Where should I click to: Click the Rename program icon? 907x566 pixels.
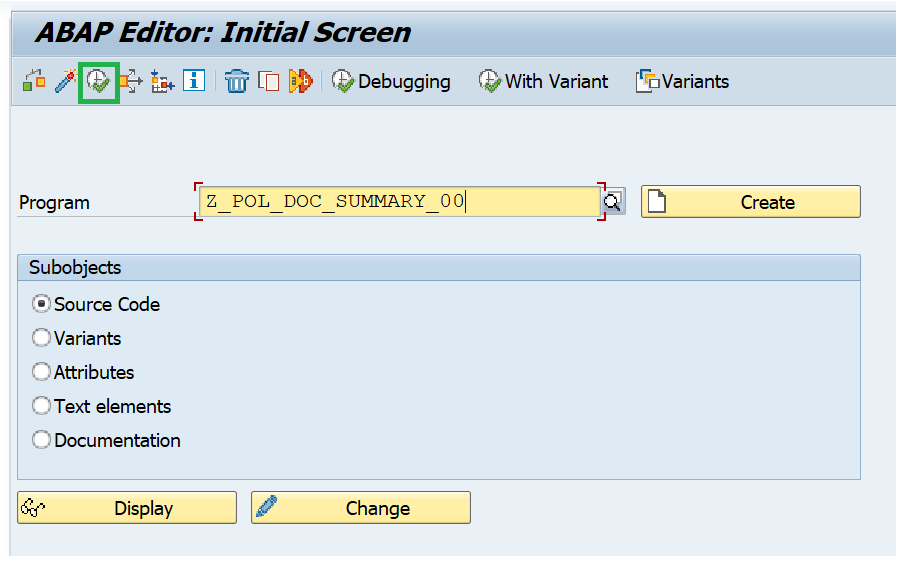[x=301, y=81]
